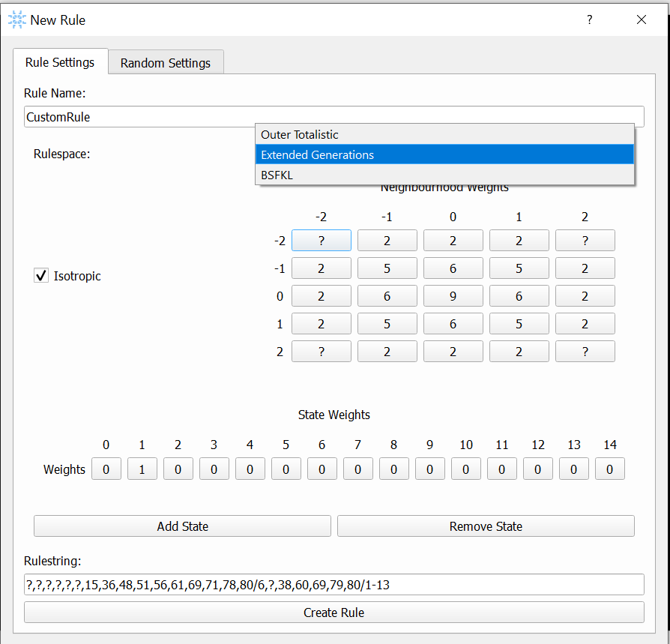
Task: Click the state 1 weight showing 1
Action: click(142, 469)
